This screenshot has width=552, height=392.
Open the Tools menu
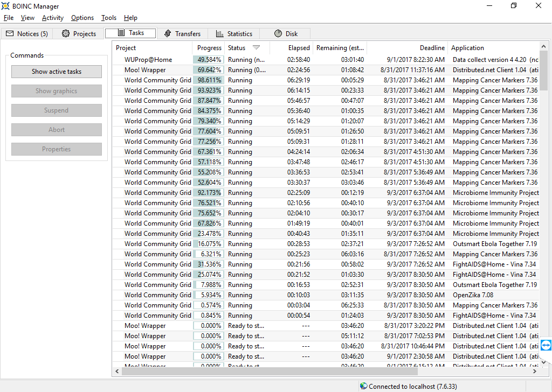point(109,18)
